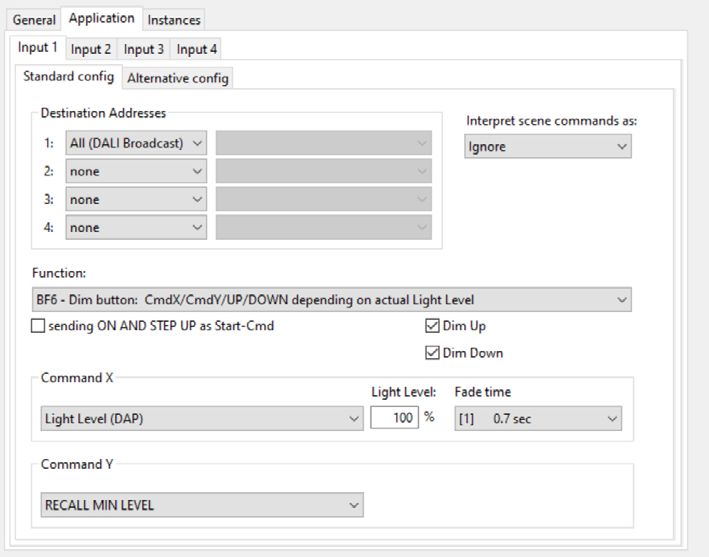Image resolution: width=709 pixels, height=557 pixels.
Task: Expand the Function BF6 Dim button dropdown
Action: tap(331, 299)
